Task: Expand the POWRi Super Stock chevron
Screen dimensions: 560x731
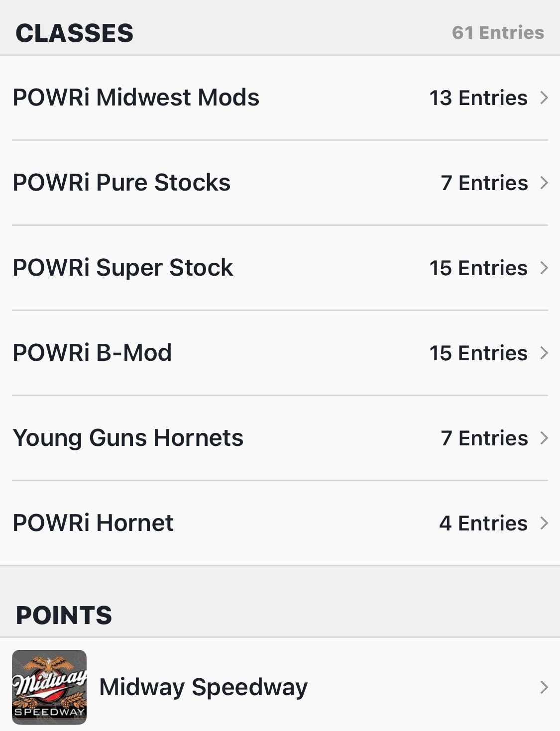Action: click(544, 268)
